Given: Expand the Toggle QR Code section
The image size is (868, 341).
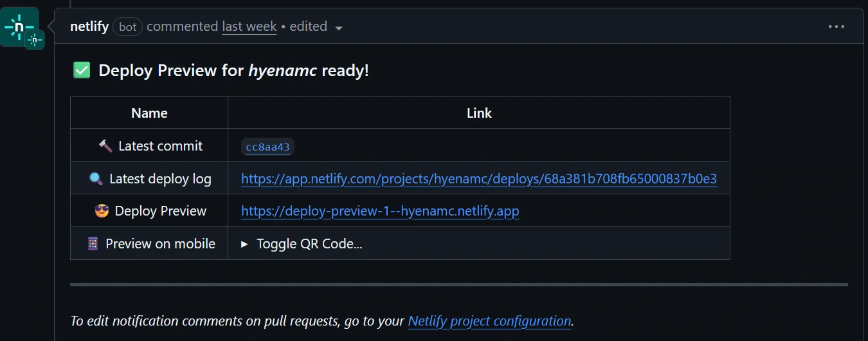Looking at the screenshot, I should tap(302, 244).
